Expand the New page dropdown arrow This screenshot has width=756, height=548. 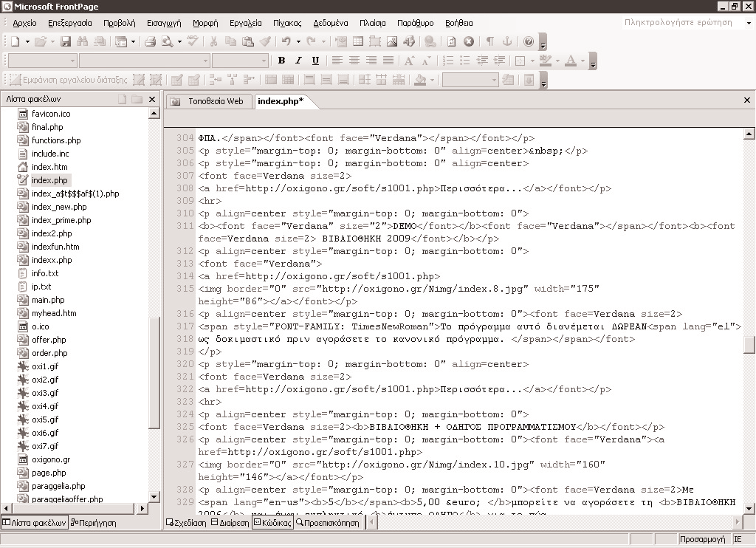pos(27,42)
